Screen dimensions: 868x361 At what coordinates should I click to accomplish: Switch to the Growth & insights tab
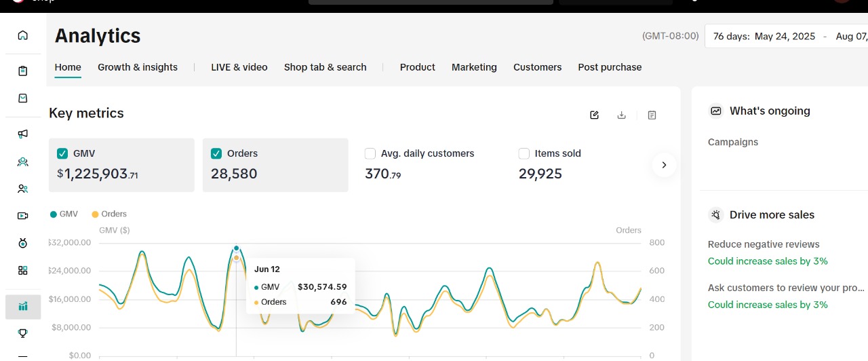click(x=138, y=67)
